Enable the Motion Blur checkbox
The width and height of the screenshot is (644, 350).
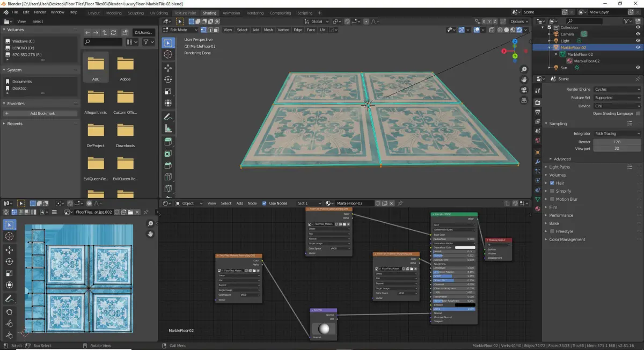[552, 199]
